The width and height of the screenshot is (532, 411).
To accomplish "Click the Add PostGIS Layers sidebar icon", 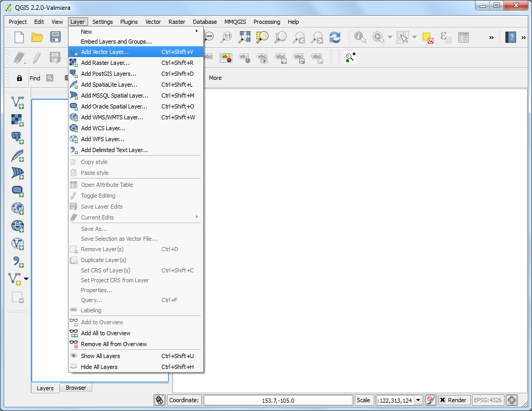I will pos(17,138).
